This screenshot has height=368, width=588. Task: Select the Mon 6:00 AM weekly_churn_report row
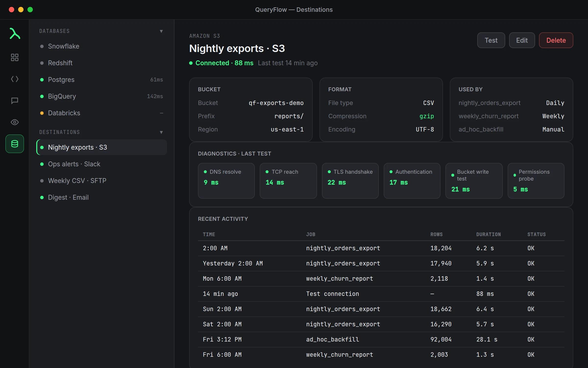381,279
